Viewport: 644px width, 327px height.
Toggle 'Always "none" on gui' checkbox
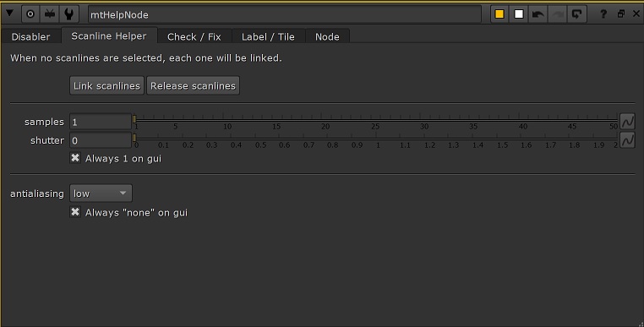[x=75, y=212]
